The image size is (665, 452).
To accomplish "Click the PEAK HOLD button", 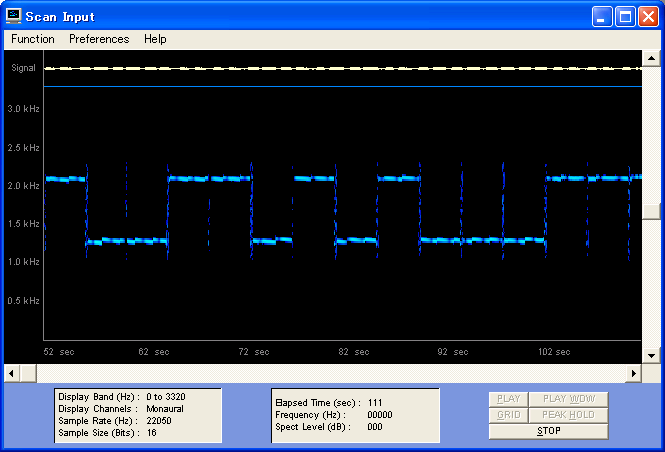I will 568,415.
